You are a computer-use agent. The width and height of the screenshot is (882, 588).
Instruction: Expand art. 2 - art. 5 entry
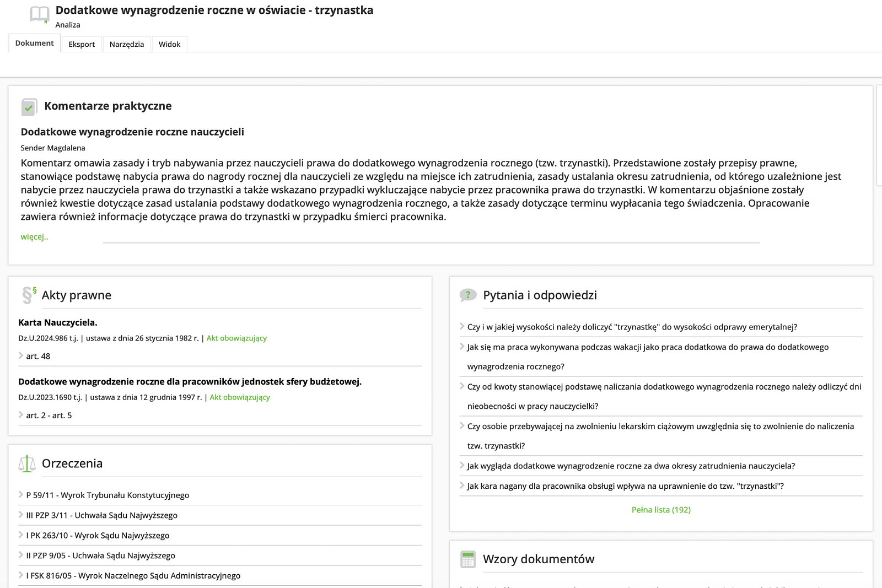pos(49,416)
